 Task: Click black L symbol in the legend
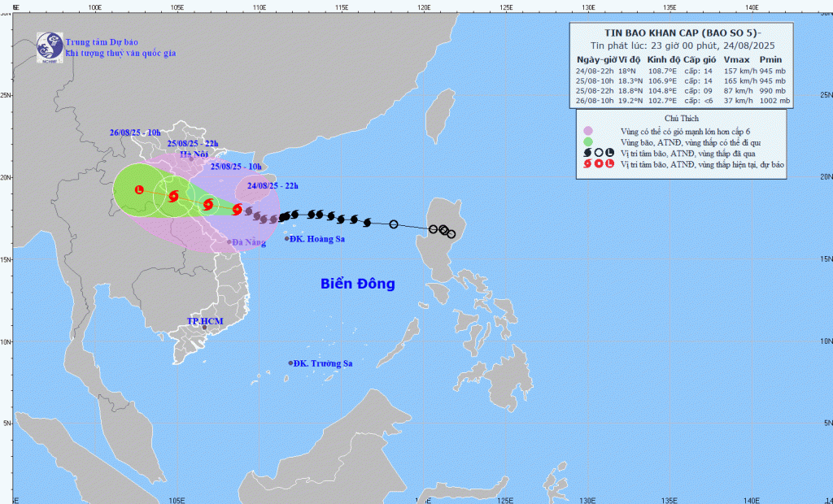609,153
